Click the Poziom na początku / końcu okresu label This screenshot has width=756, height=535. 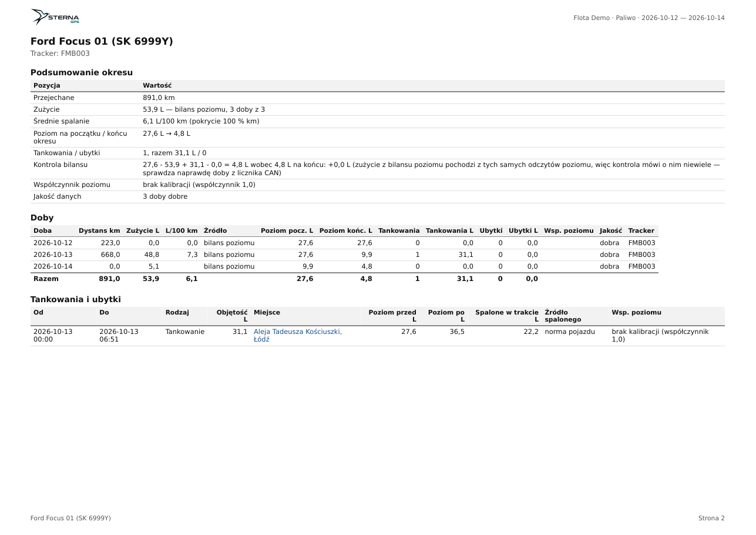tap(80, 138)
